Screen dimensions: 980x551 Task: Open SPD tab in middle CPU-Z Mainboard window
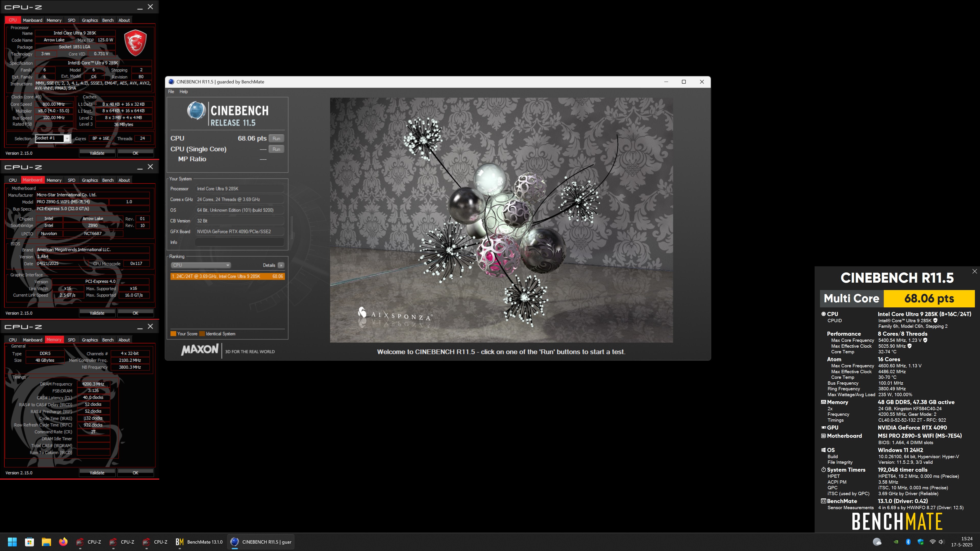71,180
